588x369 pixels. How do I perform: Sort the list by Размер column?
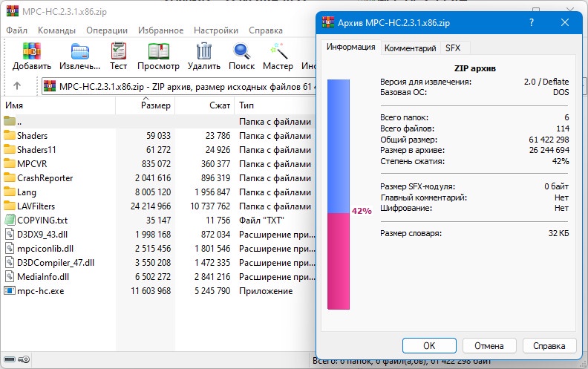(146, 105)
